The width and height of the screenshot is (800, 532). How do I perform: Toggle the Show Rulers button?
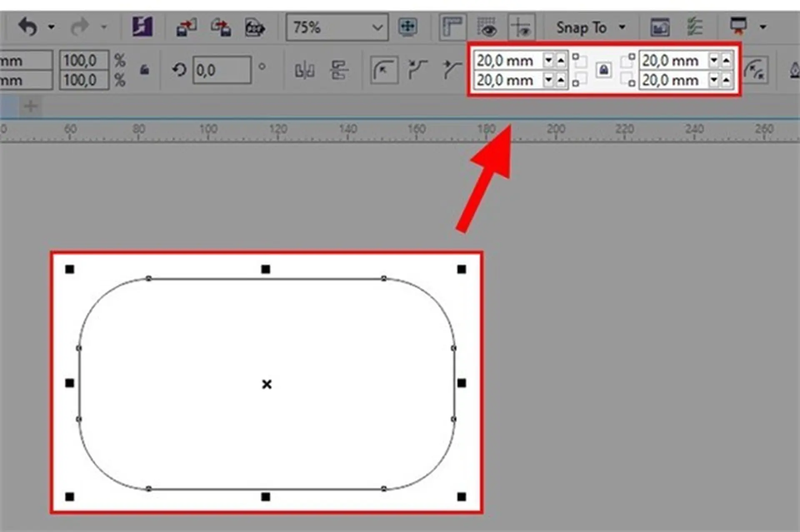point(452,27)
